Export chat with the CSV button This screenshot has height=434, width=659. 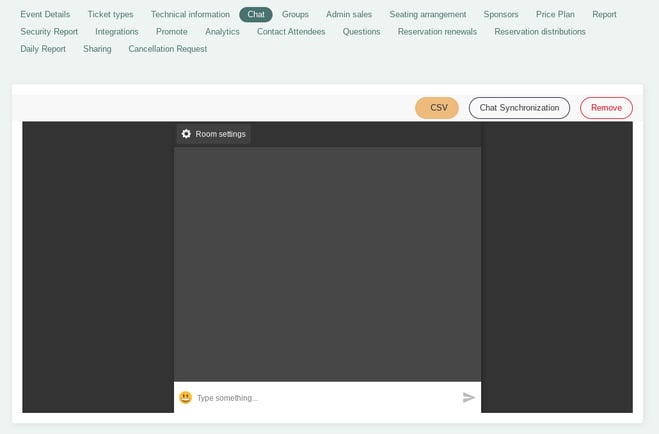[x=437, y=108]
